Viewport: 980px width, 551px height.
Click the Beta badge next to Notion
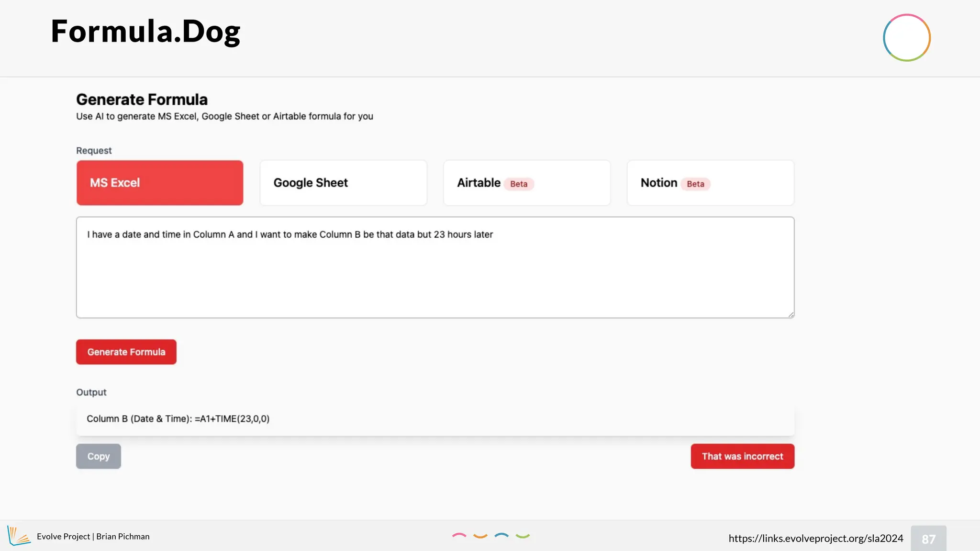(x=695, y=184)
